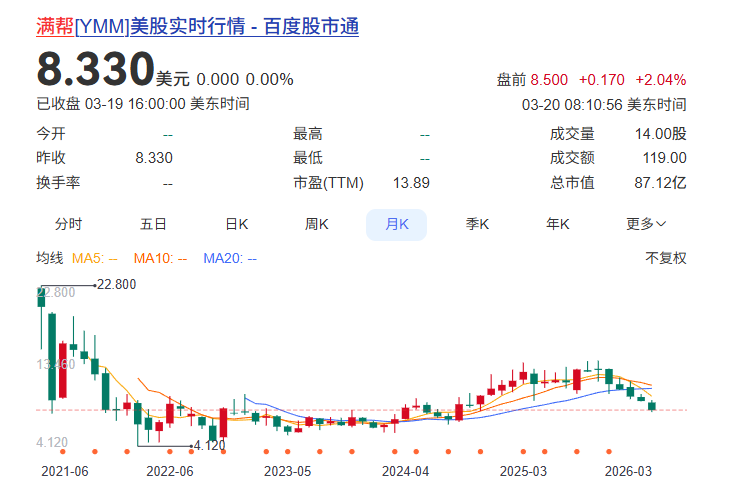
Task: Click the 不复权 adjustment option
Action: [x=665, y=258]
